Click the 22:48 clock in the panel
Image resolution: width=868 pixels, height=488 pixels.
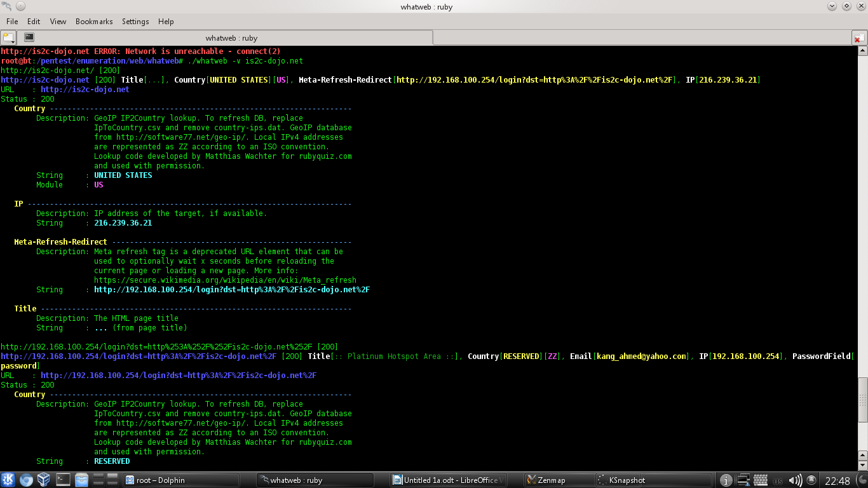tap(837, 481)
